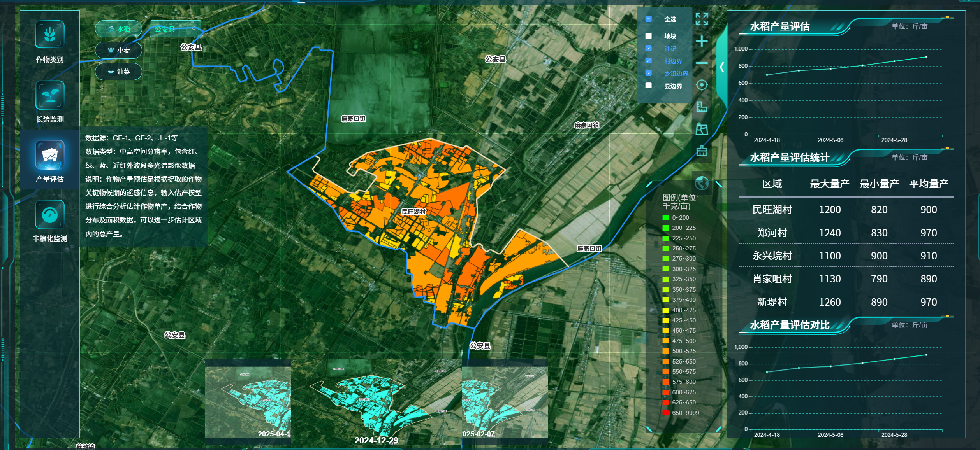Select the 油菜 crop button
The width and height of the screenshot is (980, 450).
coord(119,72)
